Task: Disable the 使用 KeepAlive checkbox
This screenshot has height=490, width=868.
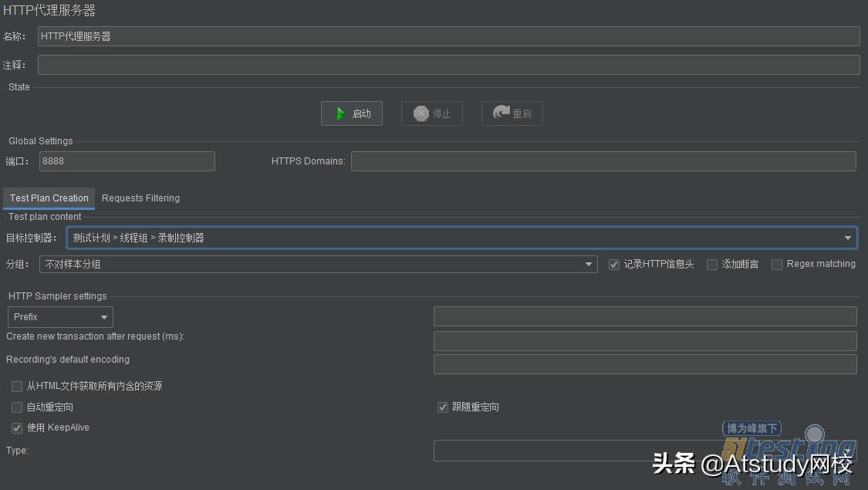Action: coord(16,427)
